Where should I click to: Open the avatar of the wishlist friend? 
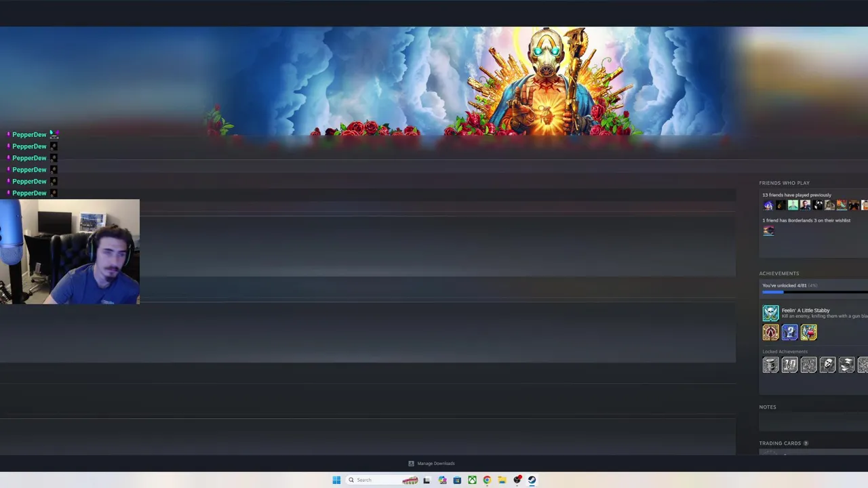point(768,231)
